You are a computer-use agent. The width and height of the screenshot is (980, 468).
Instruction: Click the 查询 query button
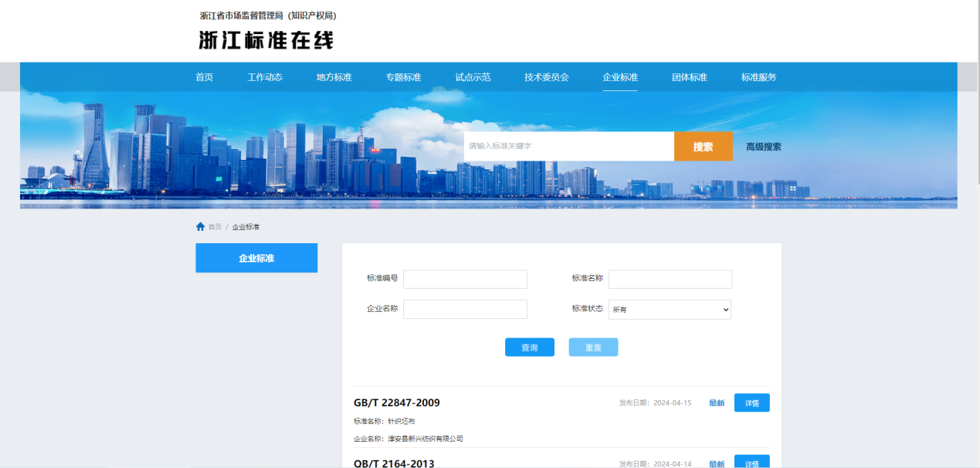530,348
